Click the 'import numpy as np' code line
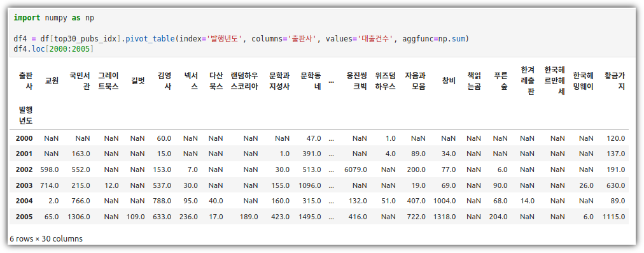 click(x=54, y=18)
